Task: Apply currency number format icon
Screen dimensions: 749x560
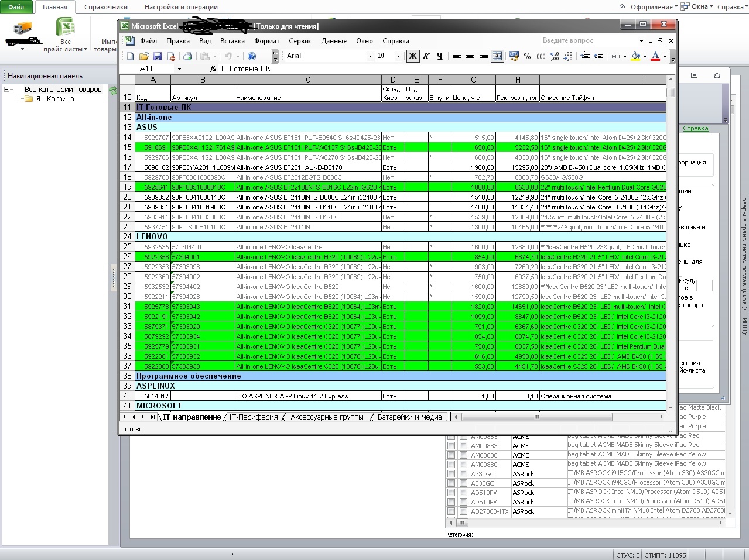Action: pos(514,56)
